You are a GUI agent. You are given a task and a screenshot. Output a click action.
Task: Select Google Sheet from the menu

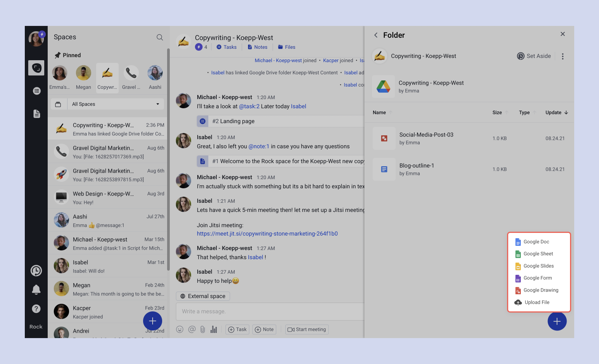[x=538, y=254]
